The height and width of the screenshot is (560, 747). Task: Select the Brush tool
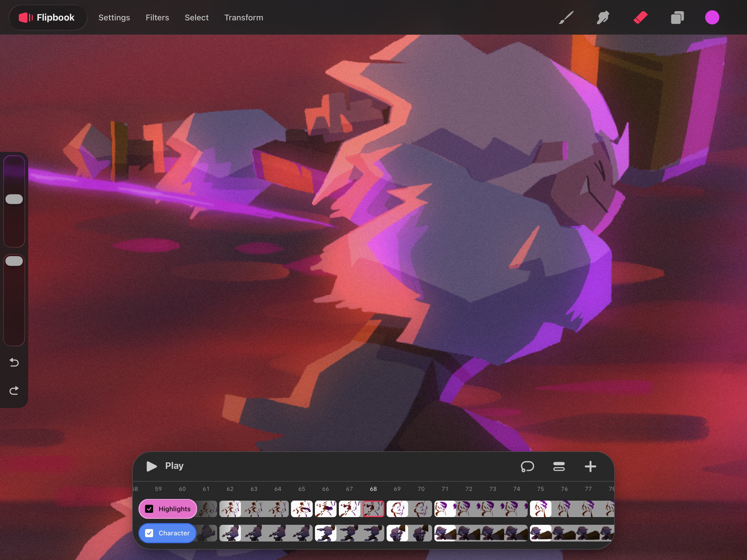[x=566, y=18]
